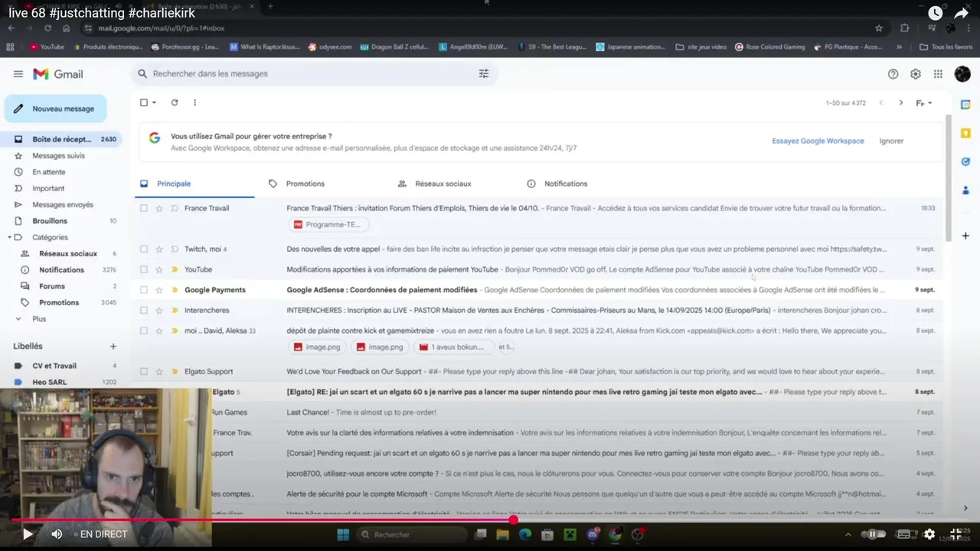Image resolution: width=980 pixels, height=551 pixels.
Task: Get add-ons with the side panel plus
Action: (965, 236)
